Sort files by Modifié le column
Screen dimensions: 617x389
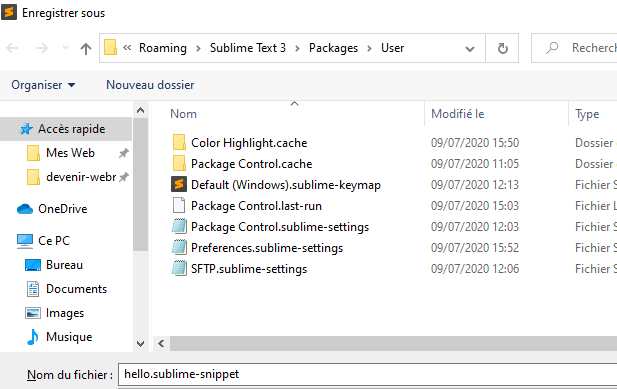(458, 114)
